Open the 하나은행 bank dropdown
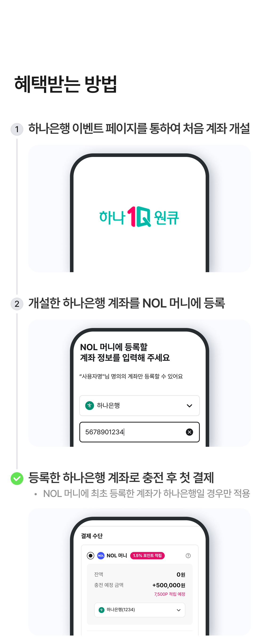This screenshot has width=265, height=644. (139, 406)
